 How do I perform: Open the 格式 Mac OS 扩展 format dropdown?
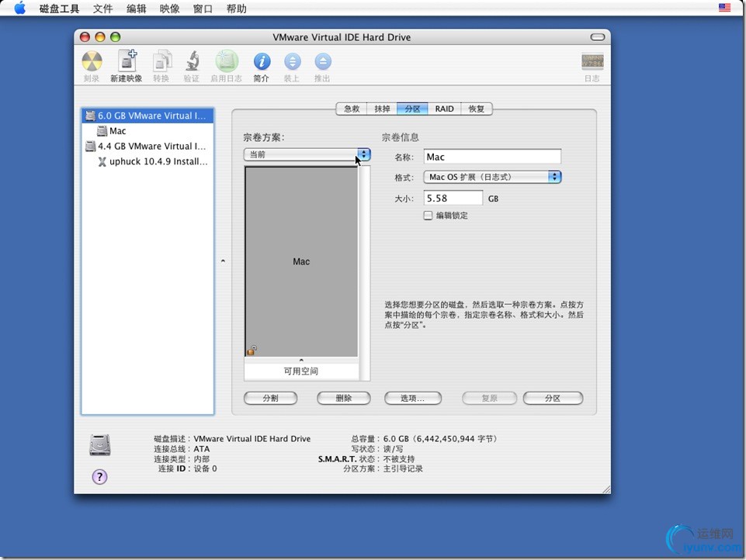point(492,177)
